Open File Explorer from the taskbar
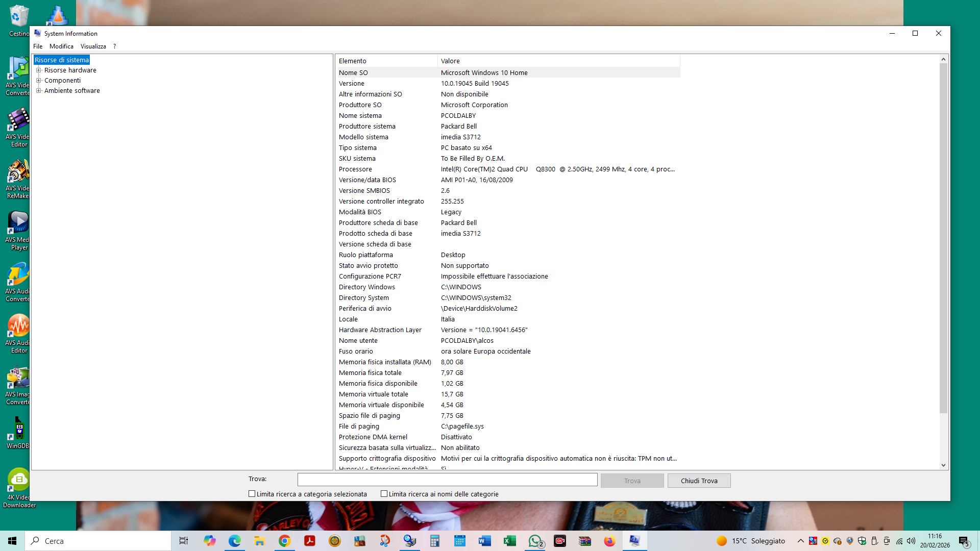This screenshot has width=980, height=551. 259,541
